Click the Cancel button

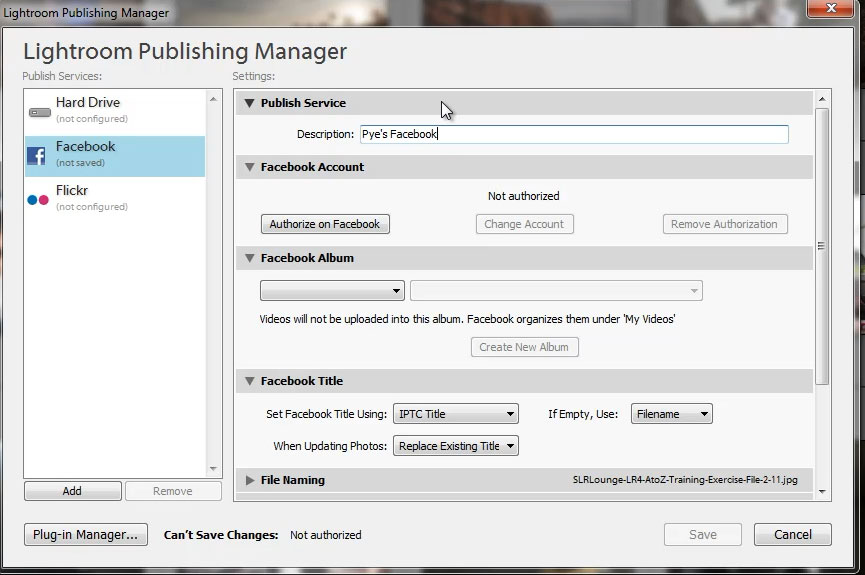pos(793,535)
